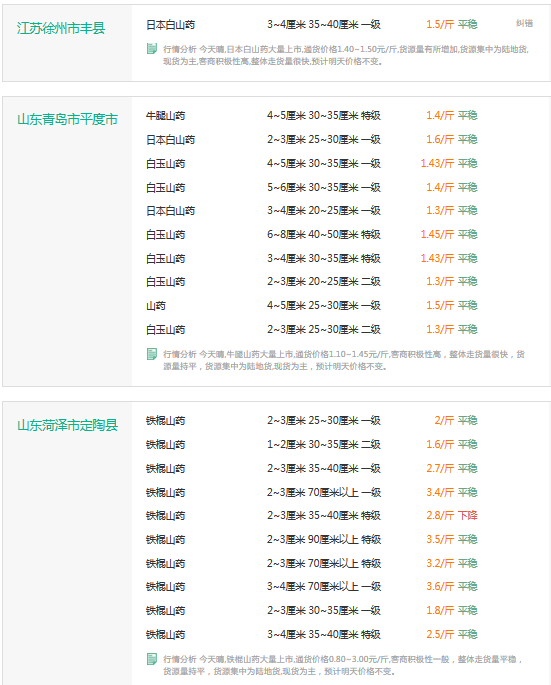Click the 3.5/斤 price of 铁棍山药
Screen dimensions: 551x685
tap(440, 540)
